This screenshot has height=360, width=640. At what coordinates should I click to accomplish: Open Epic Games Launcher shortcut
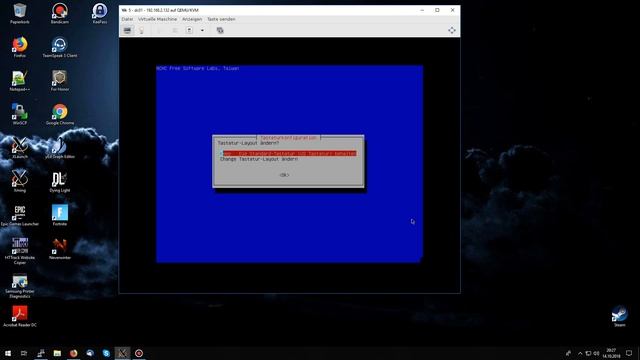pos(20,216)
